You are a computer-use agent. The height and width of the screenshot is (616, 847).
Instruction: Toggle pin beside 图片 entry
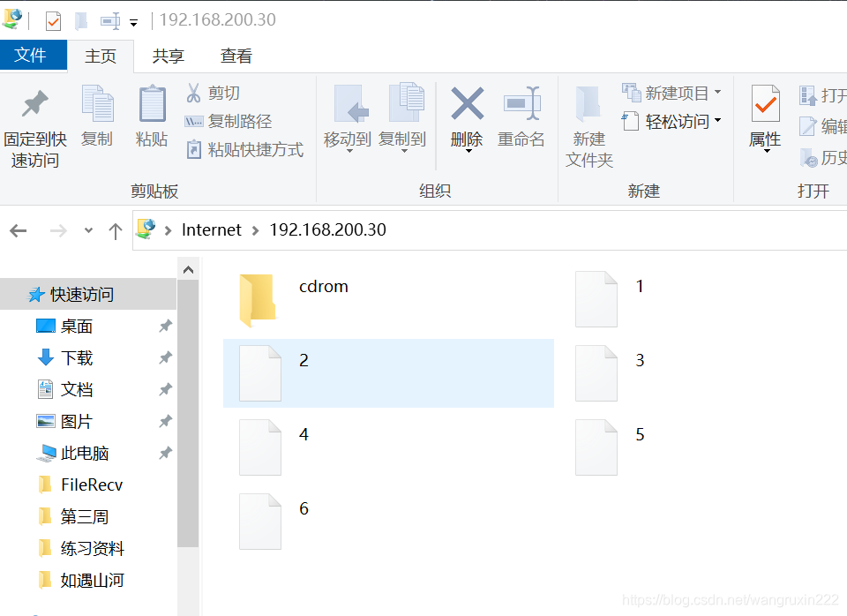click(x=164, y=421)
